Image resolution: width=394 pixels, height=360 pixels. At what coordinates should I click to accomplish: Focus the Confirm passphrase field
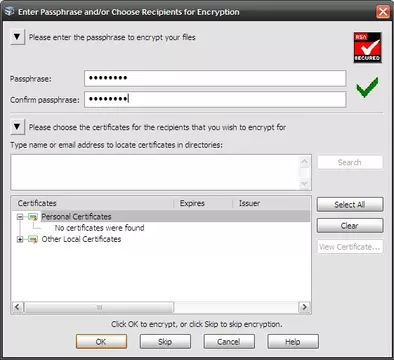[x=215, y=99]
